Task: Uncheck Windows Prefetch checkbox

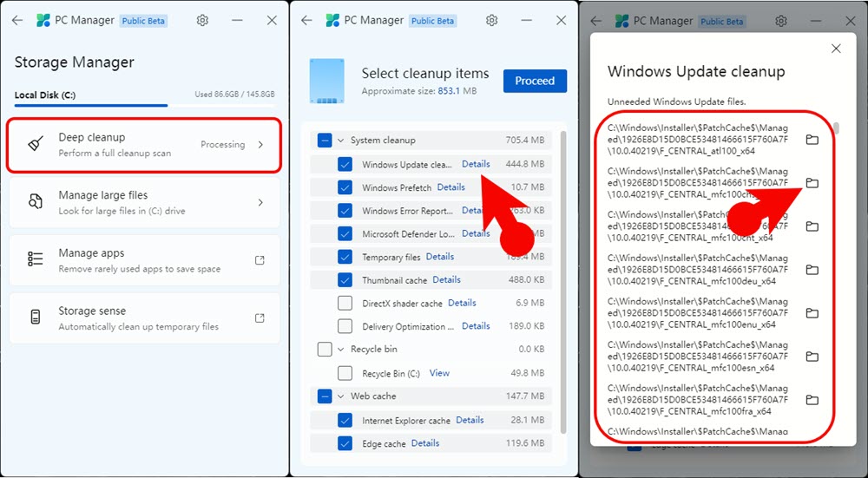Action: coord(345,187)
